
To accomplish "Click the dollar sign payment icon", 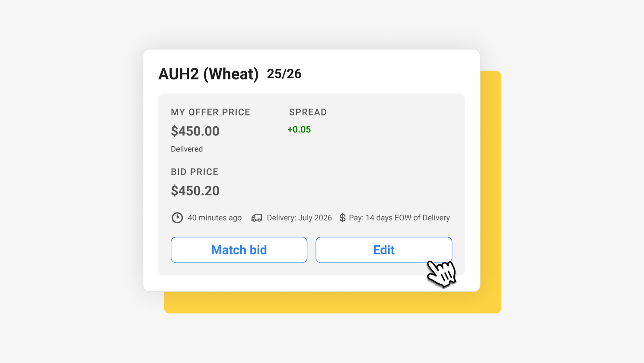I will [x=342, y=218].
